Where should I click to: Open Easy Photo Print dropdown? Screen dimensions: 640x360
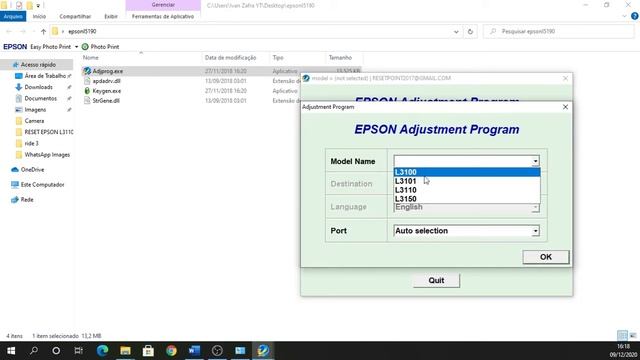tap(76, 47)
